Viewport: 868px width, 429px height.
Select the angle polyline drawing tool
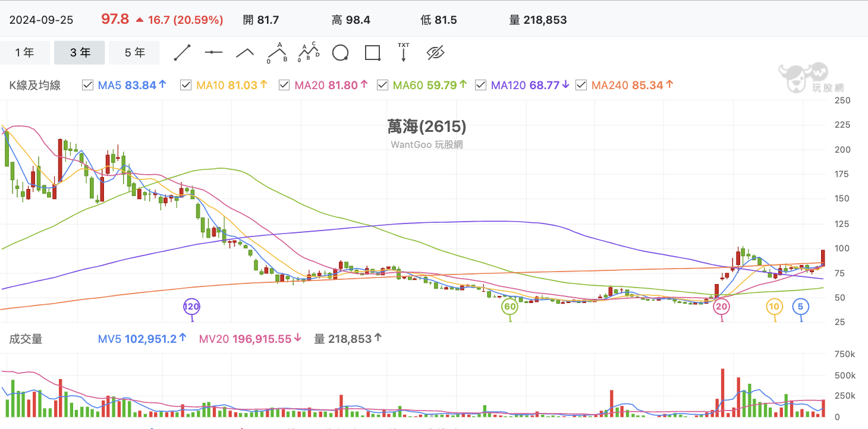(x=245, y=53)
